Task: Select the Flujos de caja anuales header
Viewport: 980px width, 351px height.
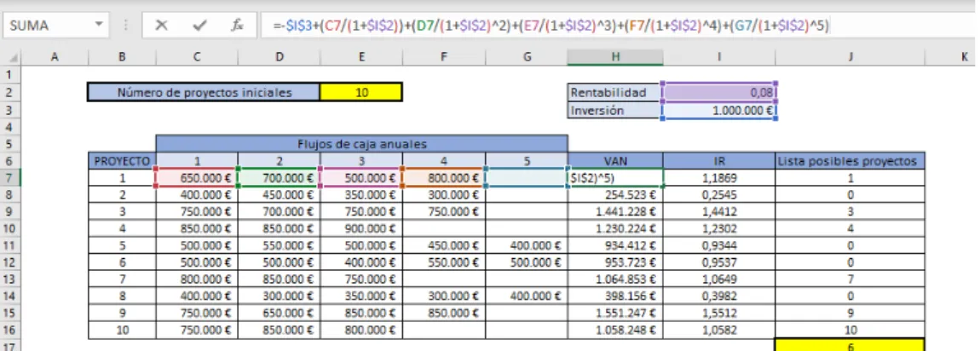Action: pyautogui.click(x=362, y=144)
